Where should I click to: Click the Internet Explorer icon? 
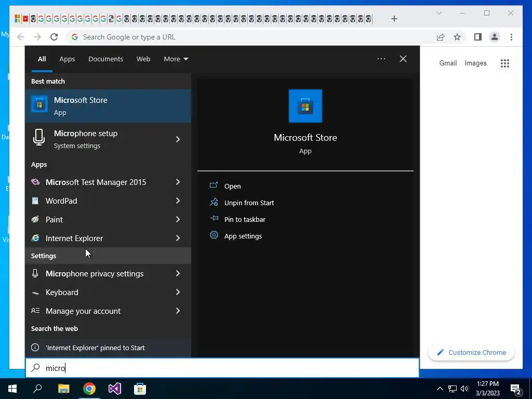pyautogui.click(x=35, y=238)
